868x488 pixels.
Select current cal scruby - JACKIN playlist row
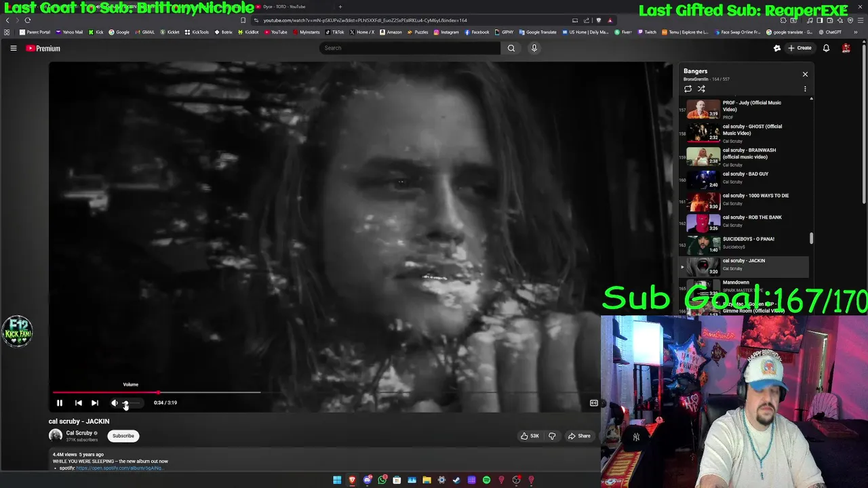click(744, 266)
